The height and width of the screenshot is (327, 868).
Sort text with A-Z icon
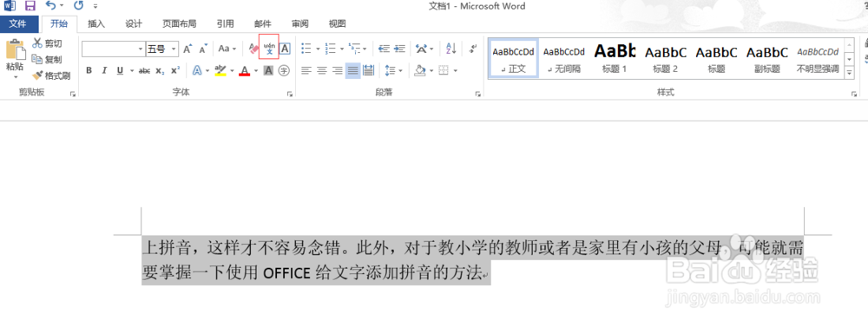(450, 49)
